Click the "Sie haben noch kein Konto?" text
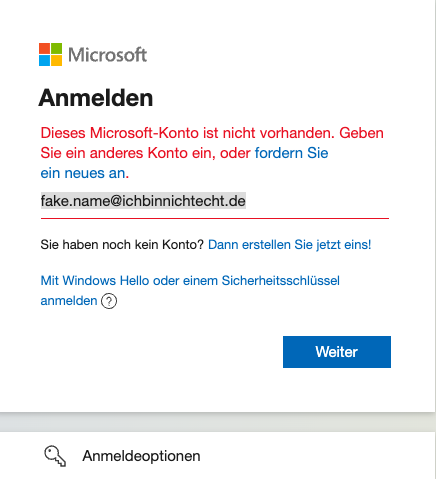 coord(122,245)
